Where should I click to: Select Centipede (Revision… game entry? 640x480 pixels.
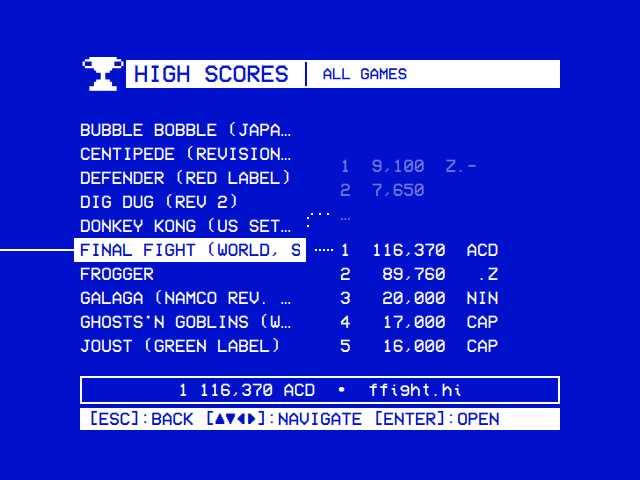[x=186, y=154]
